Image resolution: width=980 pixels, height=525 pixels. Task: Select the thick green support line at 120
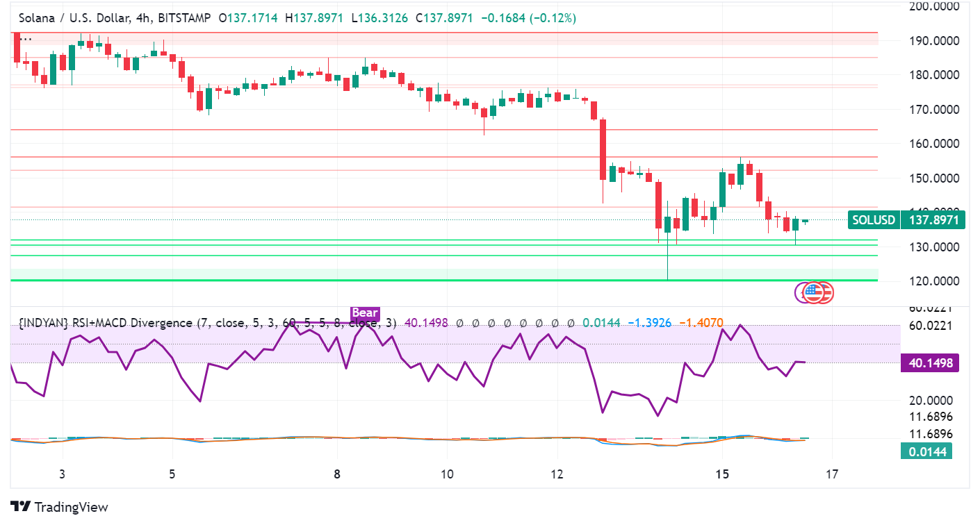(x=444, y=281)
